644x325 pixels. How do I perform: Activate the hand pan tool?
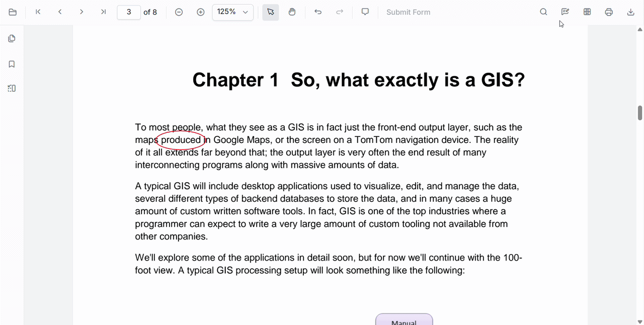(x=292, y=12)
